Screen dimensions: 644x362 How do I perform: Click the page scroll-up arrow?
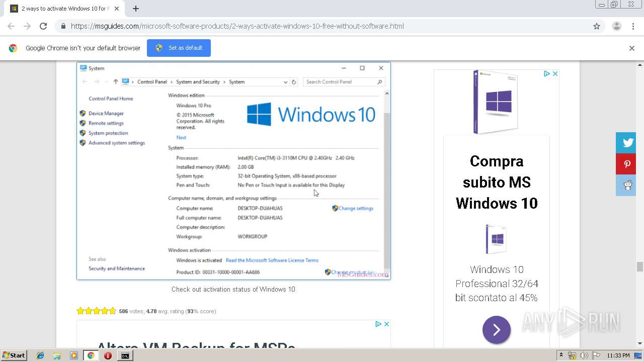639,64
